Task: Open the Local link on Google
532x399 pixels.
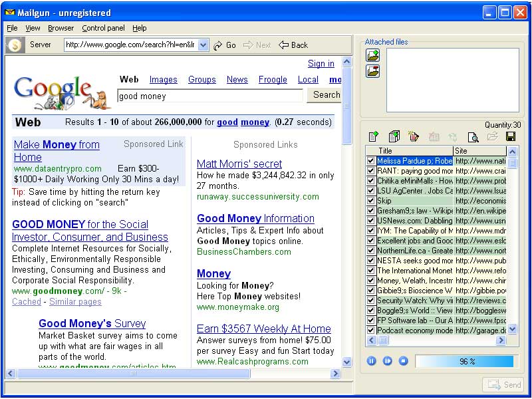Action: [308, 80]
